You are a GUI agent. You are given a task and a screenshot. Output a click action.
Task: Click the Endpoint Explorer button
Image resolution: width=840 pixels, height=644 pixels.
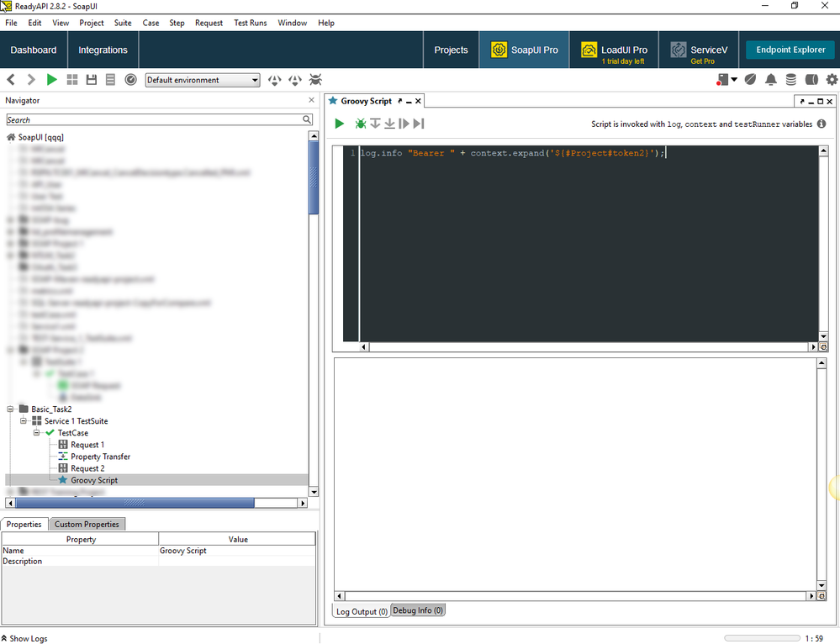click(x=790, y=50)
